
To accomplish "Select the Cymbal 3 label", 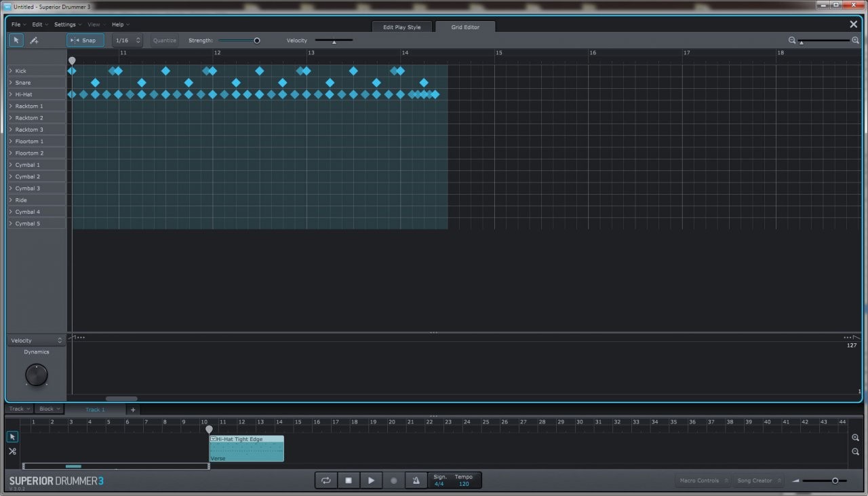I will pos(28,189).
